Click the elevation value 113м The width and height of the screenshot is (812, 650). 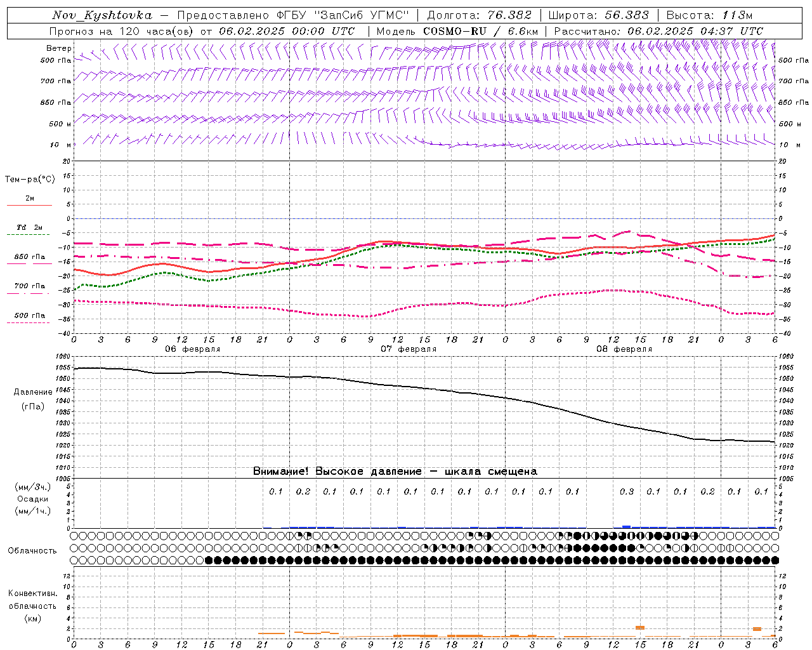[737, 15]
